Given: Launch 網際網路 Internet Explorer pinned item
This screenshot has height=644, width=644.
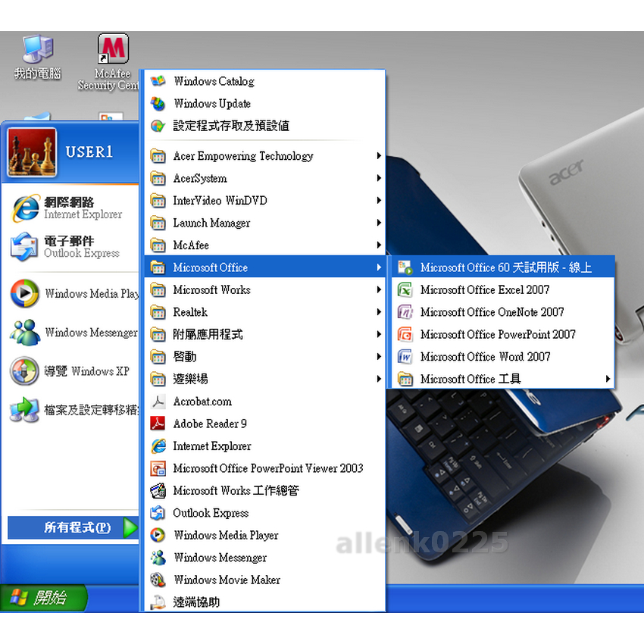Looking at the screenshot, I should [68, 208].
